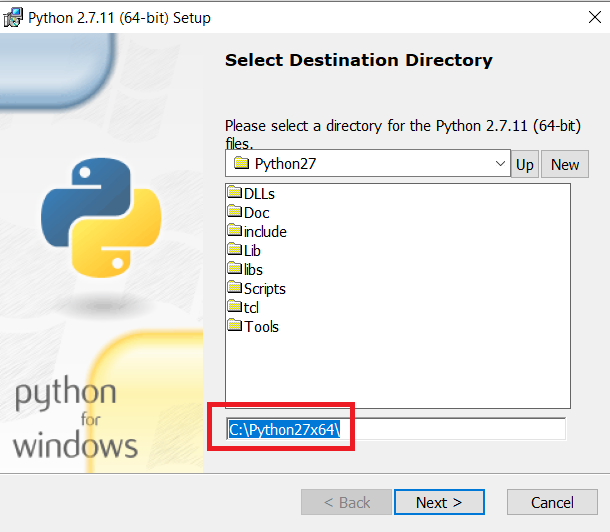Close the Python Setup window
The width and height of the screenshot is (610, 532).
pos(595,17)
